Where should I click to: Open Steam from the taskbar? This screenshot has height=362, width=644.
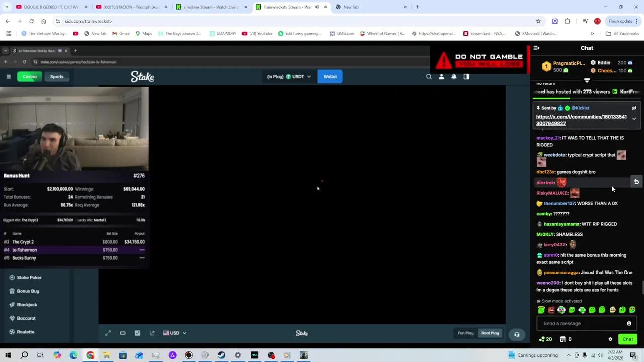coord(221,355)
